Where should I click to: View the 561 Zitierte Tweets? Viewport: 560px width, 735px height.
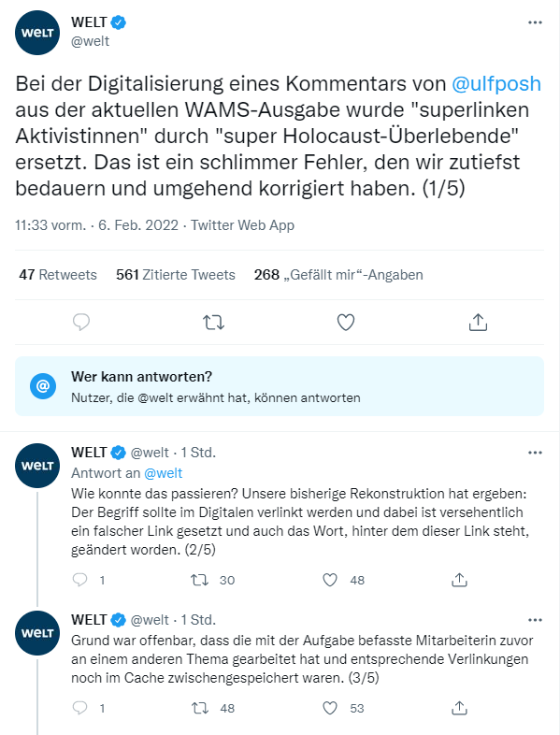(175, 275)
